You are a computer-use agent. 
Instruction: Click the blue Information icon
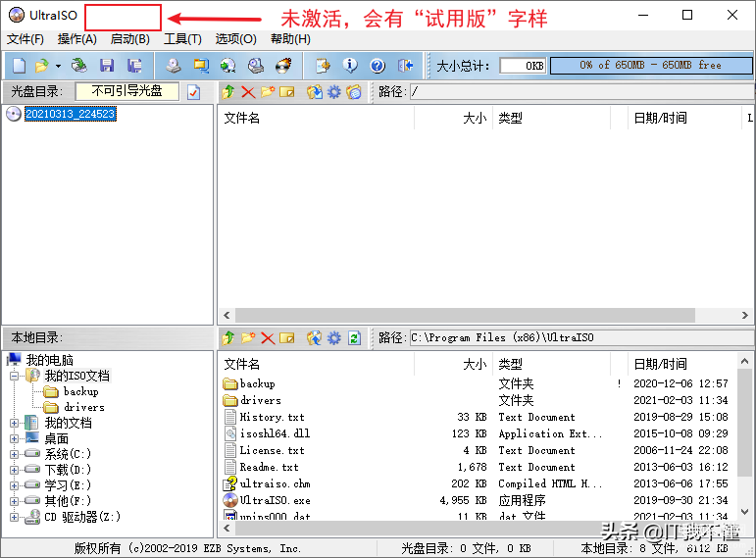350,65
